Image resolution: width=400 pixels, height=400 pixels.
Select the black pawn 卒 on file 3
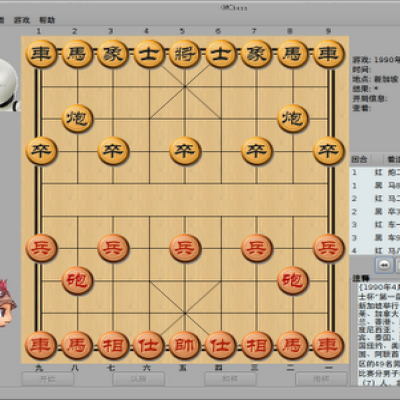tap(113, 151)
